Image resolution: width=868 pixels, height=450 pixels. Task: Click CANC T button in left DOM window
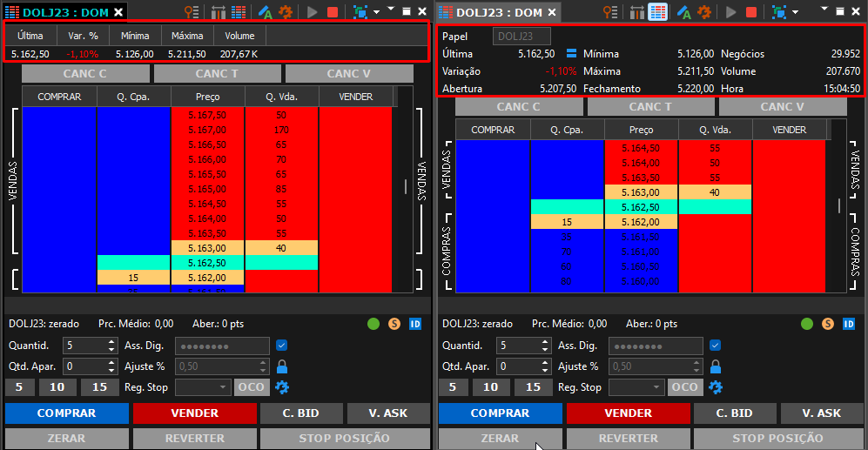pyautogui.click(x=217, y=74)
